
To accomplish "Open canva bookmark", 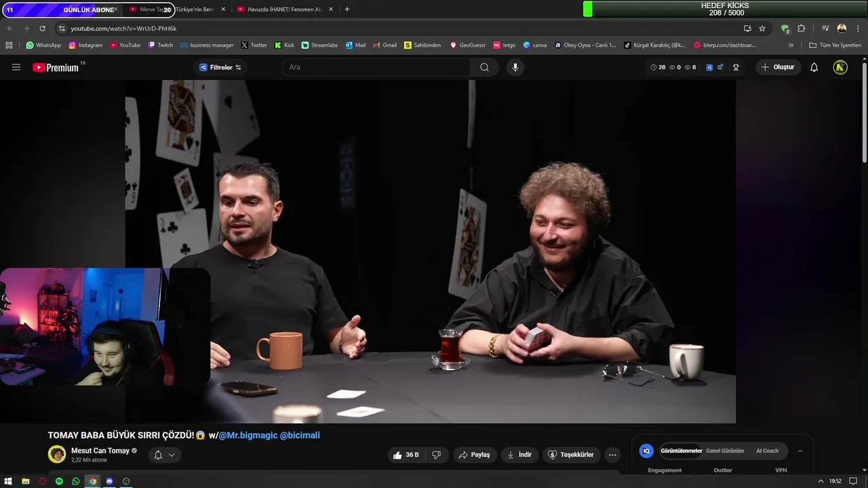I will [535, 45].
